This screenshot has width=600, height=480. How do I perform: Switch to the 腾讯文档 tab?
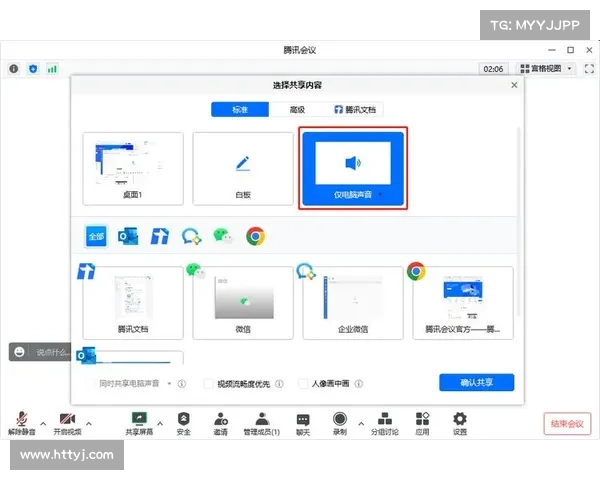coord(355,109)
